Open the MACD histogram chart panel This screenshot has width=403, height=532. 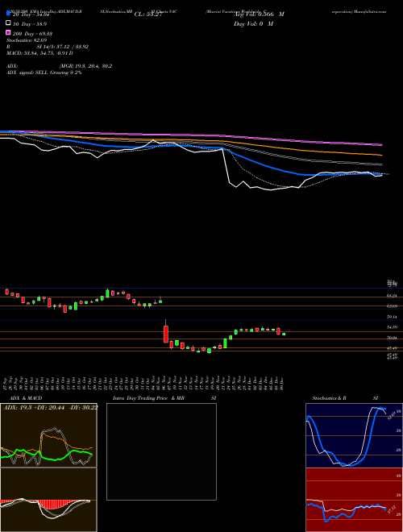point(48,500)
